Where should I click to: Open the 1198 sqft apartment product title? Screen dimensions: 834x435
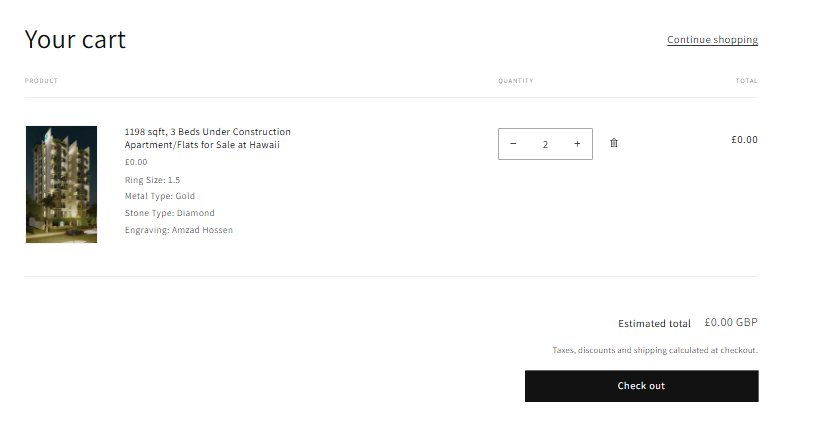coord(207,138)
